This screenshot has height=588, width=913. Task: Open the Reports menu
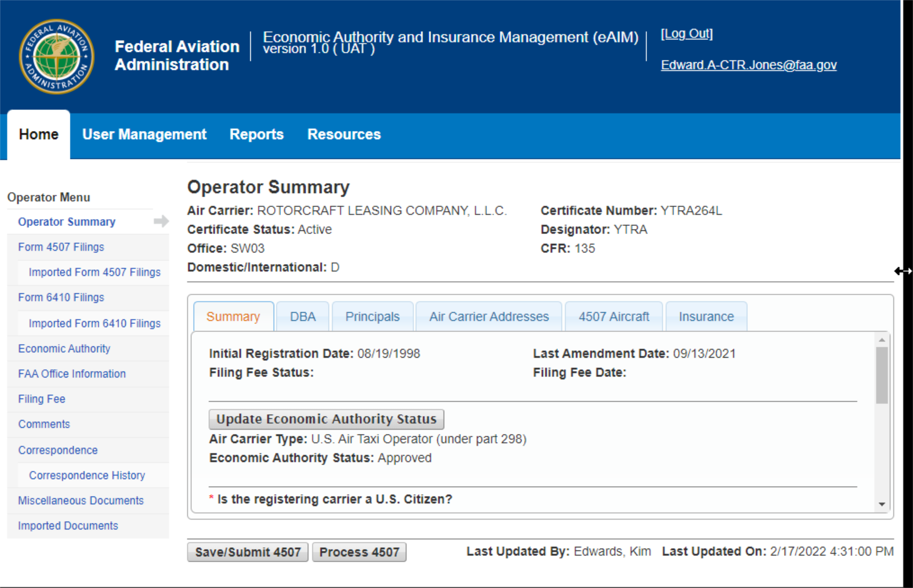[x=257, y=135]
